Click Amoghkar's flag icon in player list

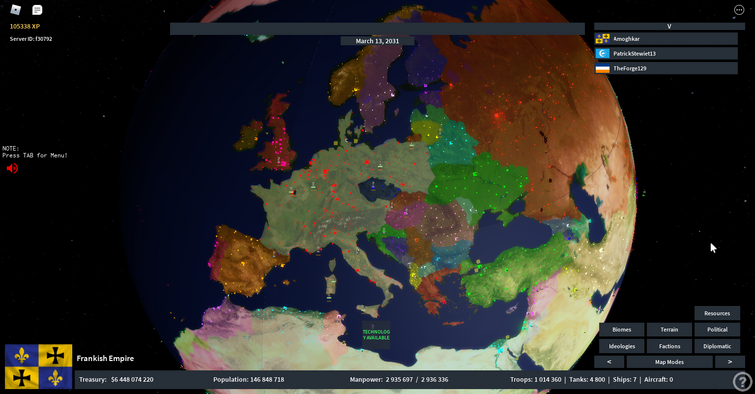point(602,39)
